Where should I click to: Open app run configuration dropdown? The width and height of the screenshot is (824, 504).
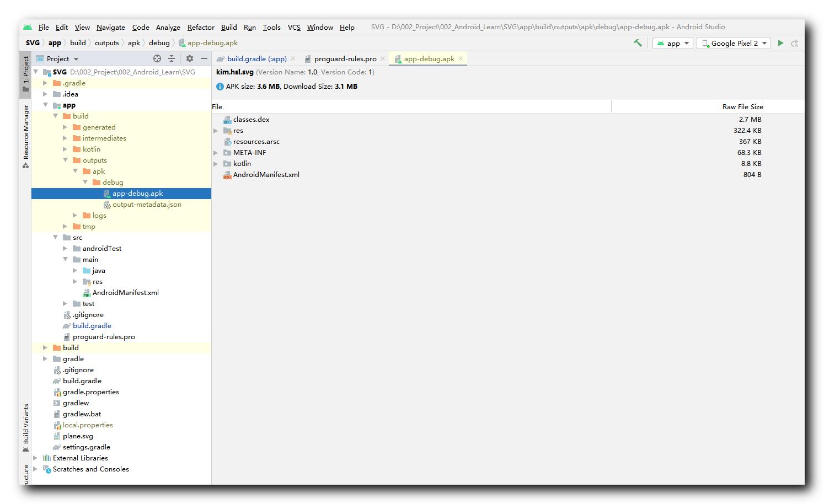pyautogui.click(x=673, y=43)
